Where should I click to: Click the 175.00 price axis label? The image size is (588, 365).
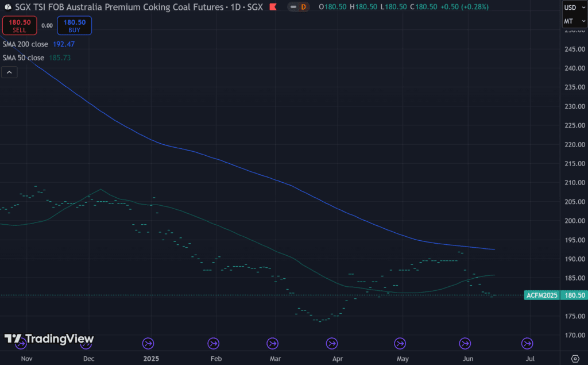(574, 316)
